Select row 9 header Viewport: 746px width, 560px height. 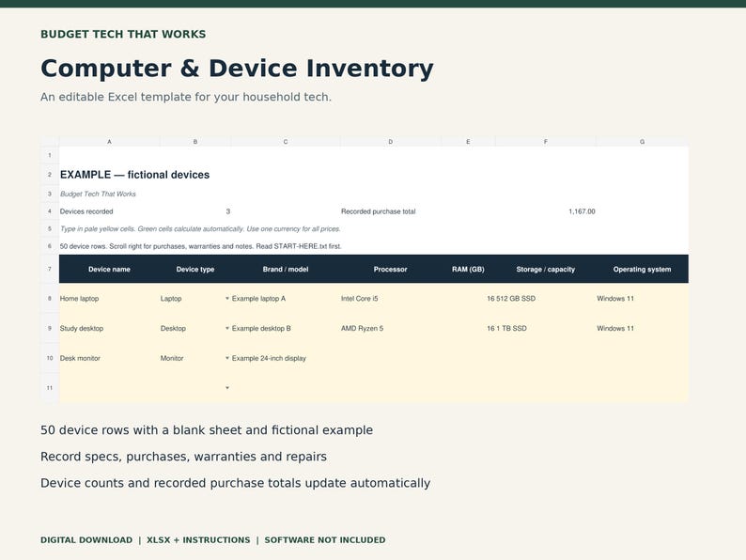tap(50, 328)
